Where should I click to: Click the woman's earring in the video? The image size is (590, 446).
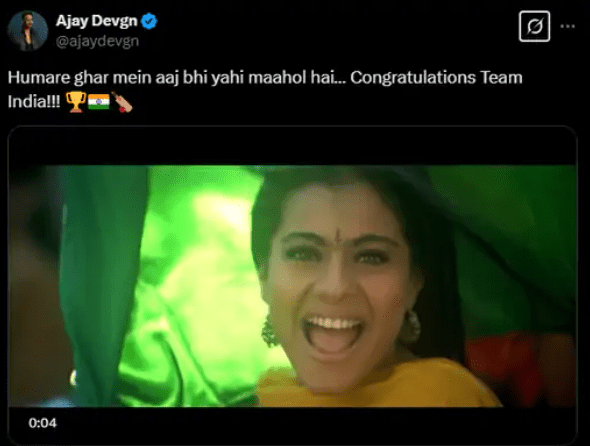[411, 326]
